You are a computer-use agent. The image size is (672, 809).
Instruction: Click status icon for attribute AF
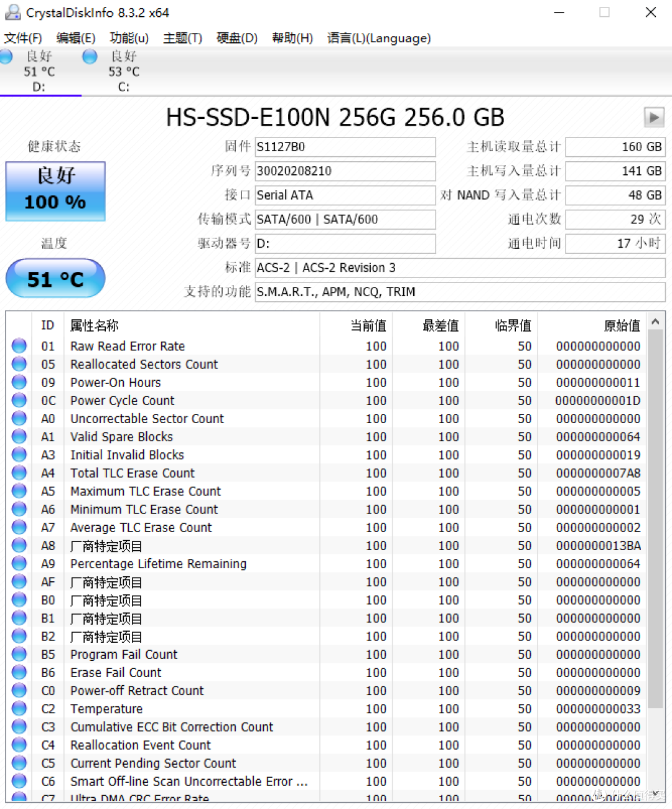[x=19, y=581]
